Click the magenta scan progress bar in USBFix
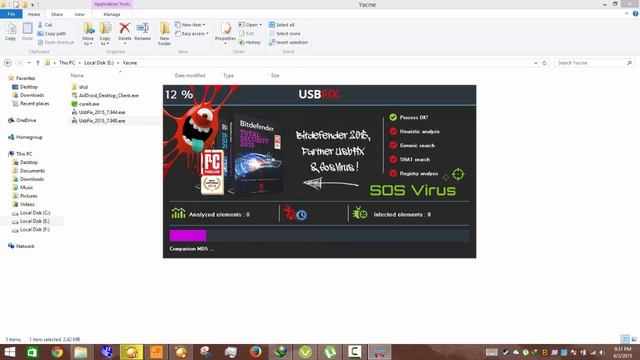 coord(188,236)
